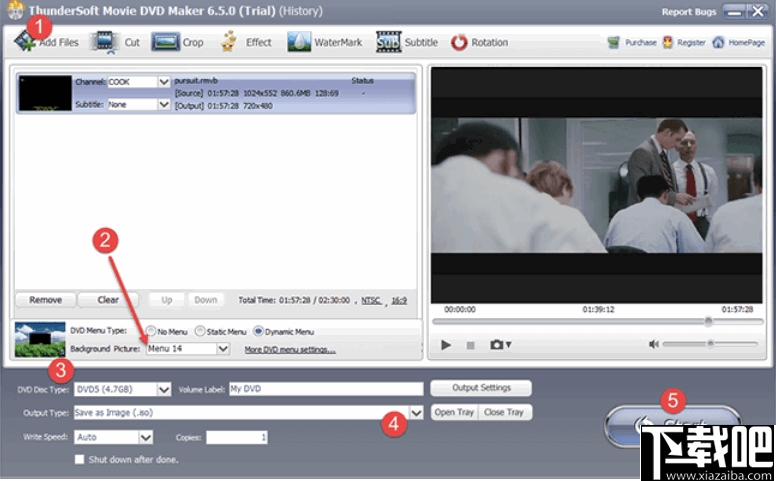Click the Register icon
The width and height of the screenshot is (776, 481).
[x=668, y=43]
